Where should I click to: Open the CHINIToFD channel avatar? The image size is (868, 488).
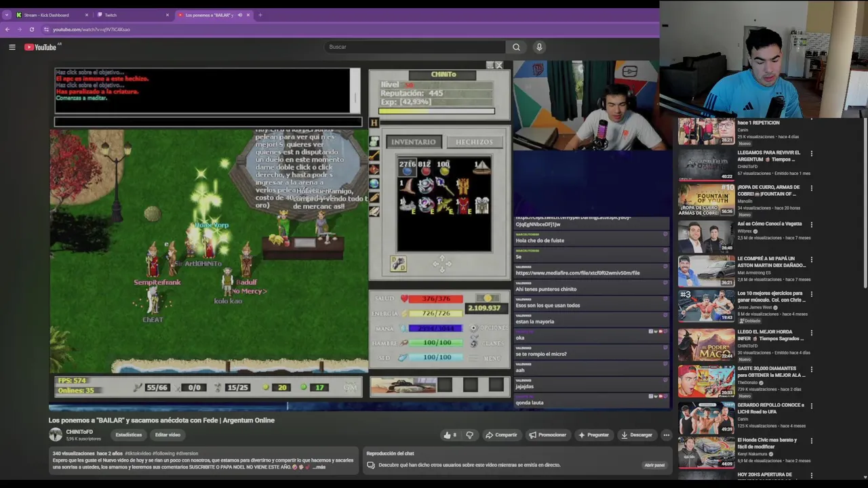pyautogui.click(x=55, y=435)
